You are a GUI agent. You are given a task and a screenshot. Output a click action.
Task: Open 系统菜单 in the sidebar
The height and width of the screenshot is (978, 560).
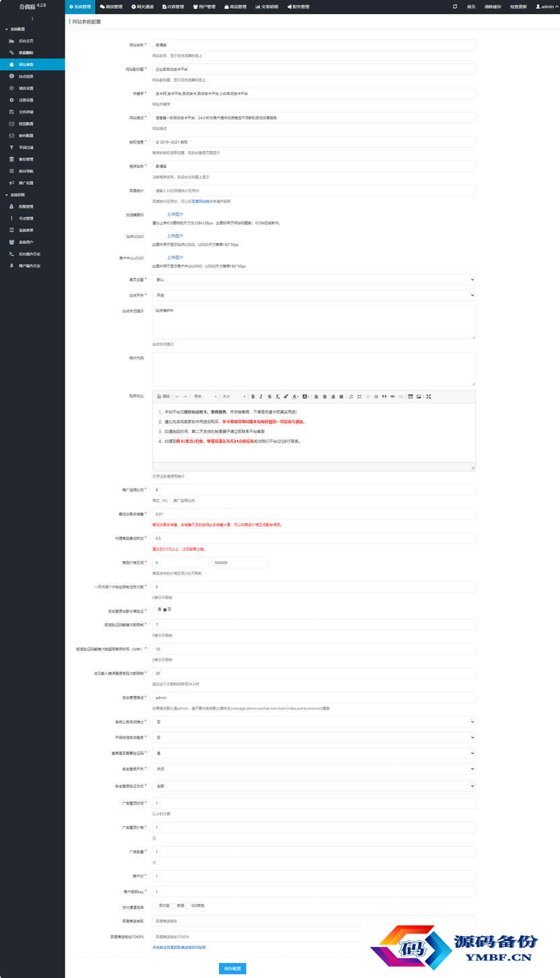click(32, 230)
